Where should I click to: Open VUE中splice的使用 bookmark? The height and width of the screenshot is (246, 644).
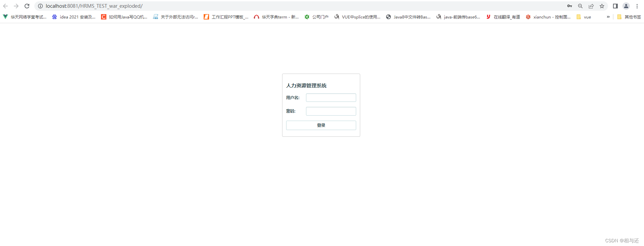coord(357,17)
